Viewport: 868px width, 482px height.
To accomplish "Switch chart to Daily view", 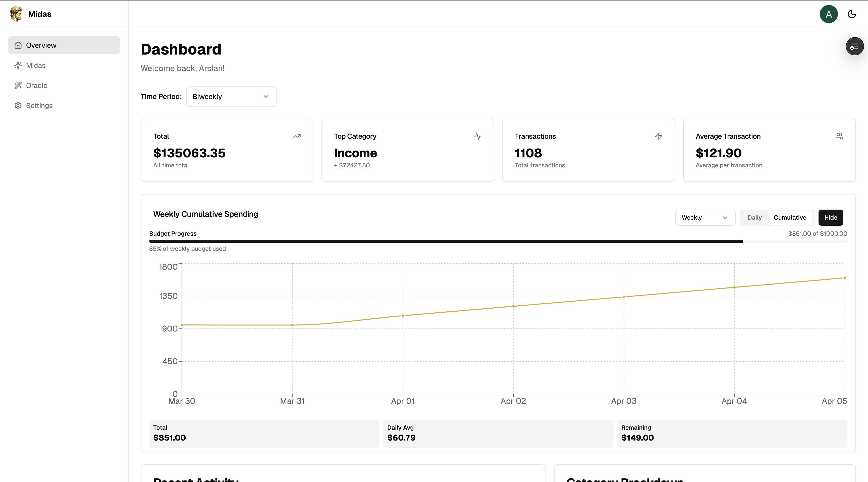I will pyautogui.click(x=754, y=217).
